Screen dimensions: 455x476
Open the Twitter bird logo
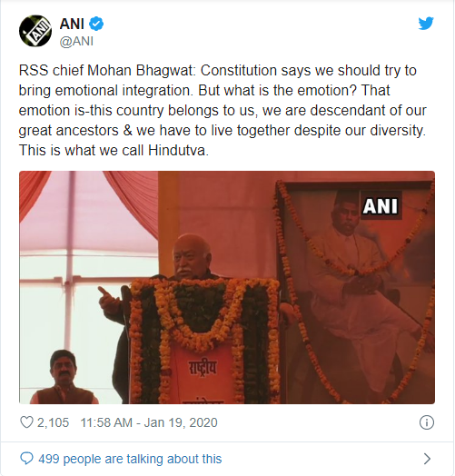coord(426,24)
